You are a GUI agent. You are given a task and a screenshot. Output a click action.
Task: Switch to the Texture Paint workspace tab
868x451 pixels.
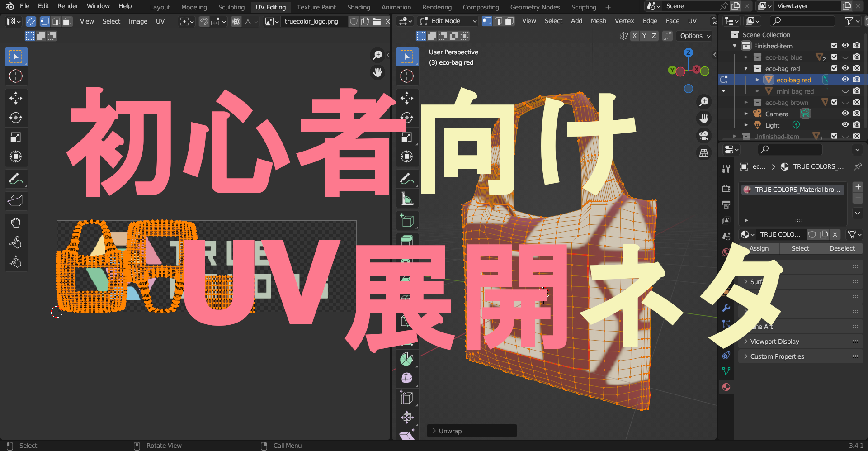pos(316,7)
